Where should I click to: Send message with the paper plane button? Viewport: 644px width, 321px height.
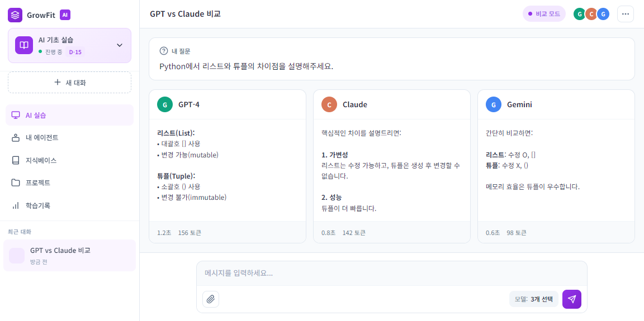click(571, 299)
